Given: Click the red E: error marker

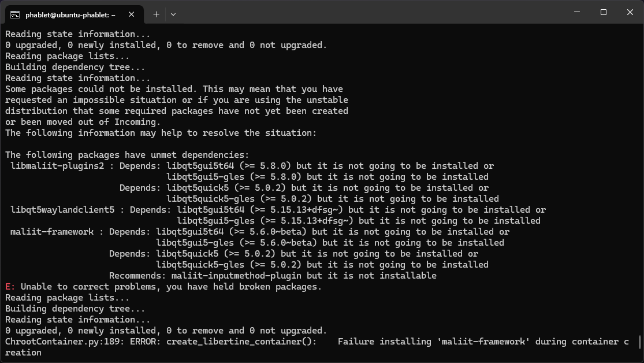Looking at the screenshot, I should point(10,287).
